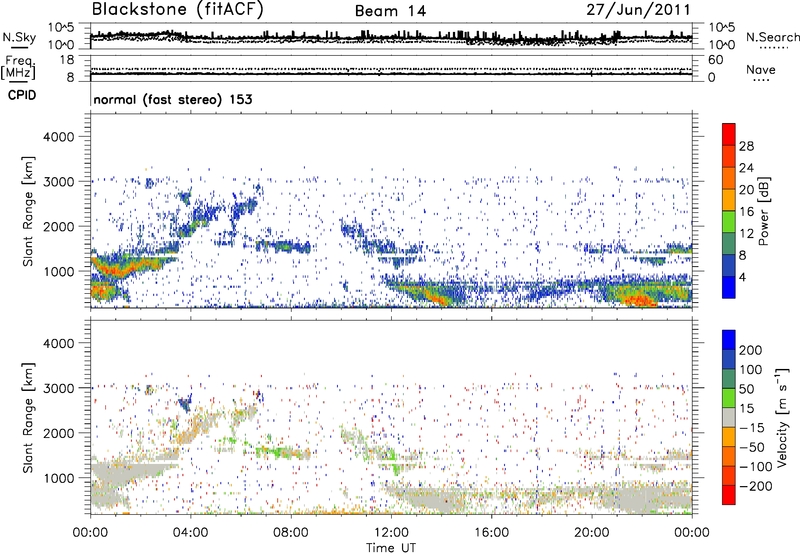
Task: Click the "CPID" row label
Action: [22, 95]
